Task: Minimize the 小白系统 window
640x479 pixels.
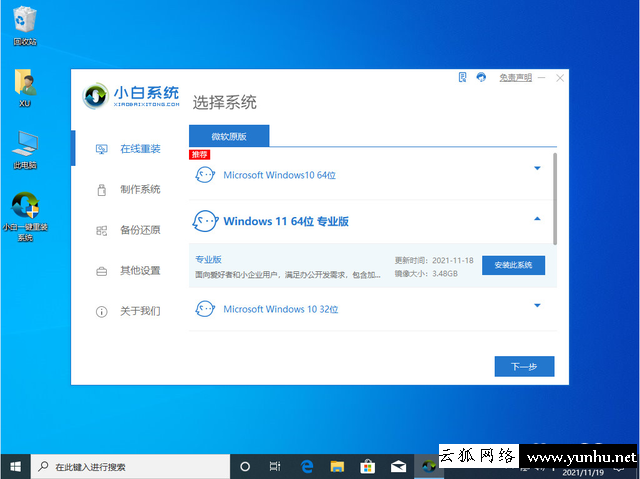Action: point(542,78)
